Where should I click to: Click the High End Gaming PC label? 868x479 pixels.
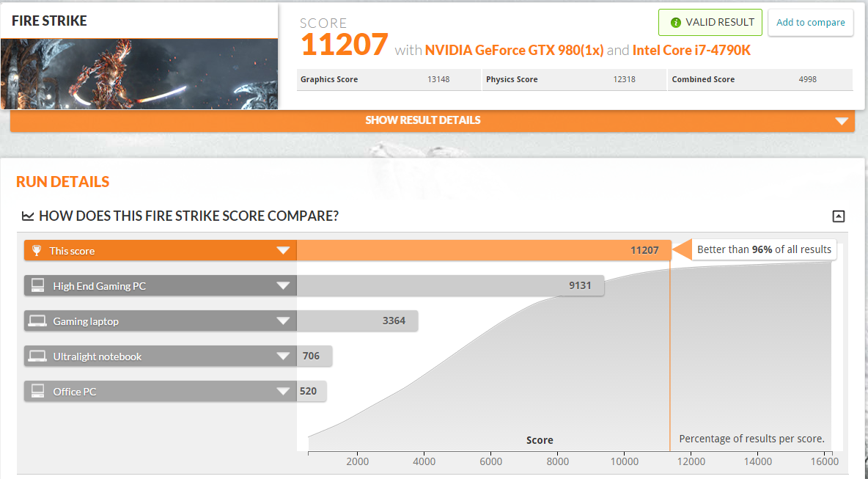100,286
